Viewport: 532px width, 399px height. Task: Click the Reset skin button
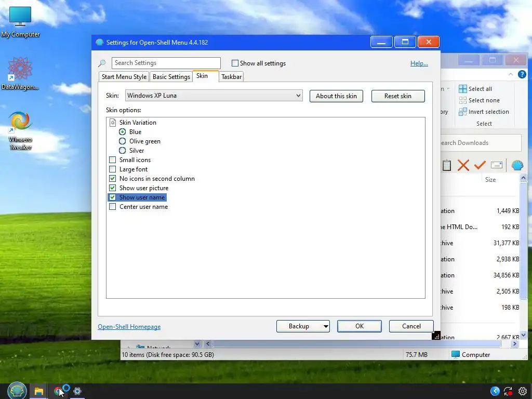398,96
